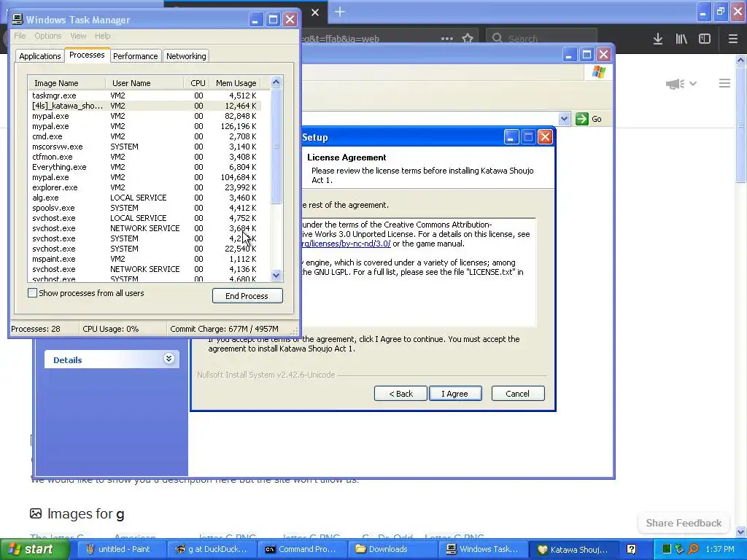The width and height of the screenshot is (747, 560).
Task: Click the End Process button
Action: coord(247,296)
